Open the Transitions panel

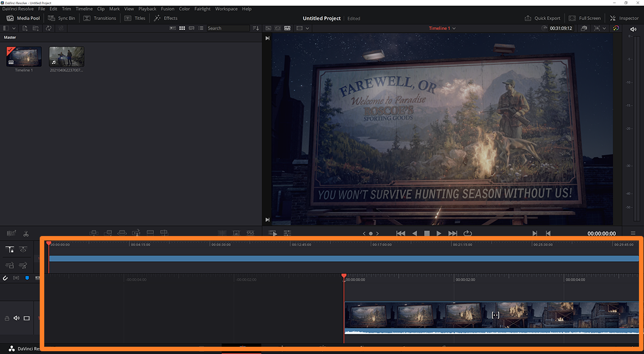click(x=100, y=18)
